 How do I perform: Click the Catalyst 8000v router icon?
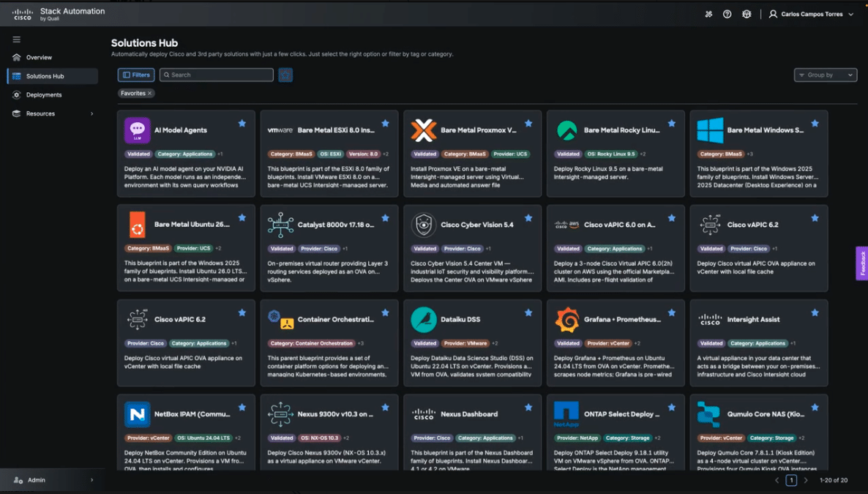[x=280, y=225]
